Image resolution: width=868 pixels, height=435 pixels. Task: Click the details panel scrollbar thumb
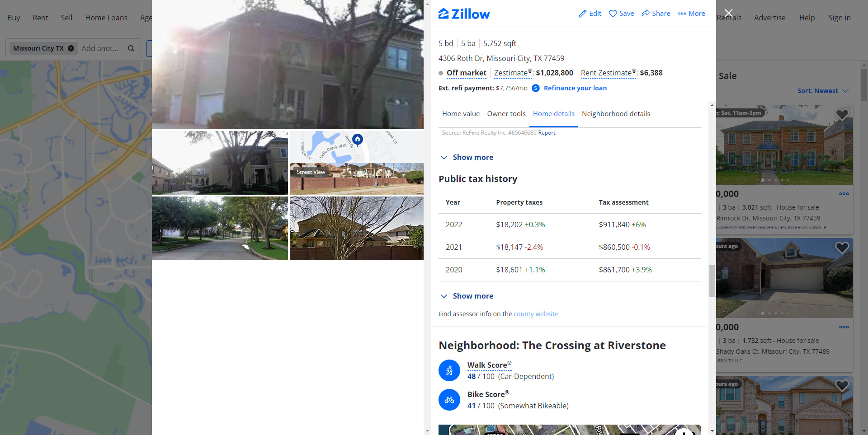point(712,281)
